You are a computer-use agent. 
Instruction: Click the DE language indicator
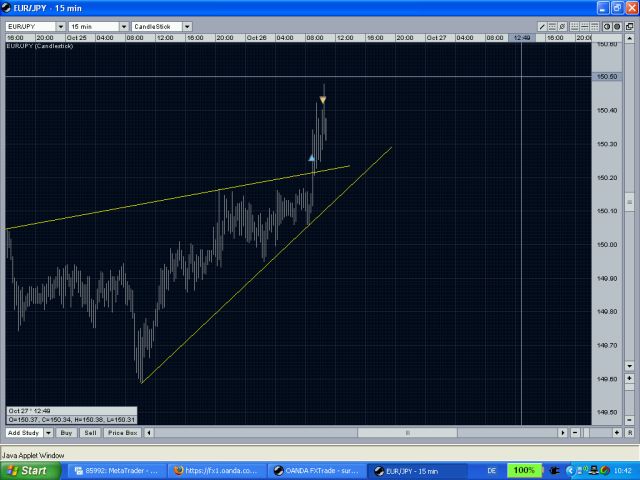pyautogui.click(x=492, y=471)
